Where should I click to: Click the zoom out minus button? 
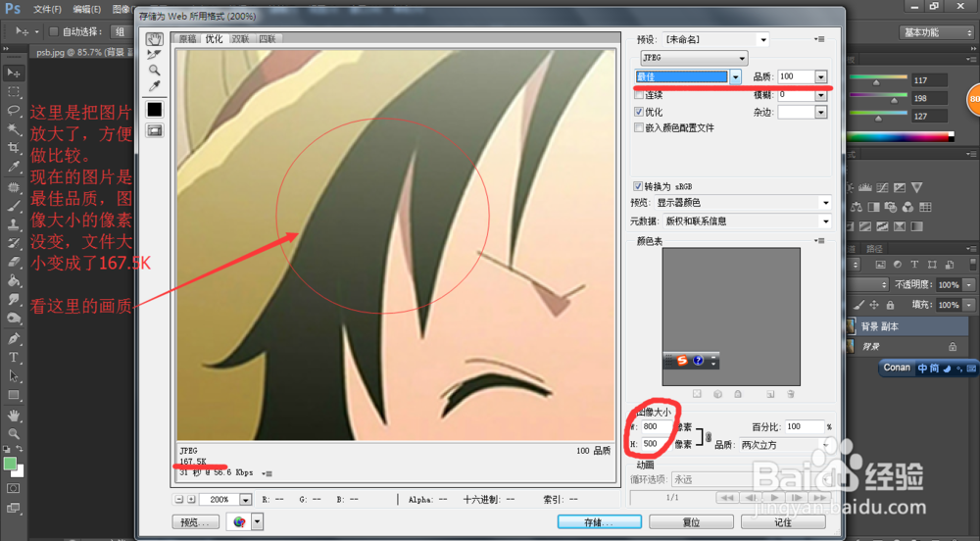click(x=179, y=500)
